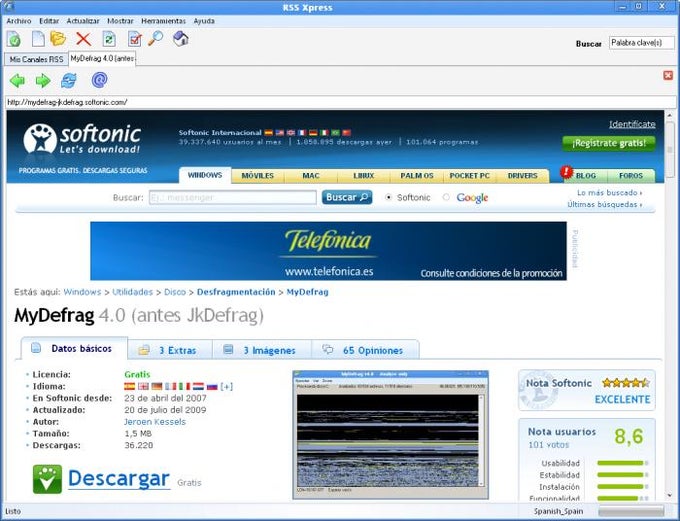Click the Identifícate link

pos(632,125)
